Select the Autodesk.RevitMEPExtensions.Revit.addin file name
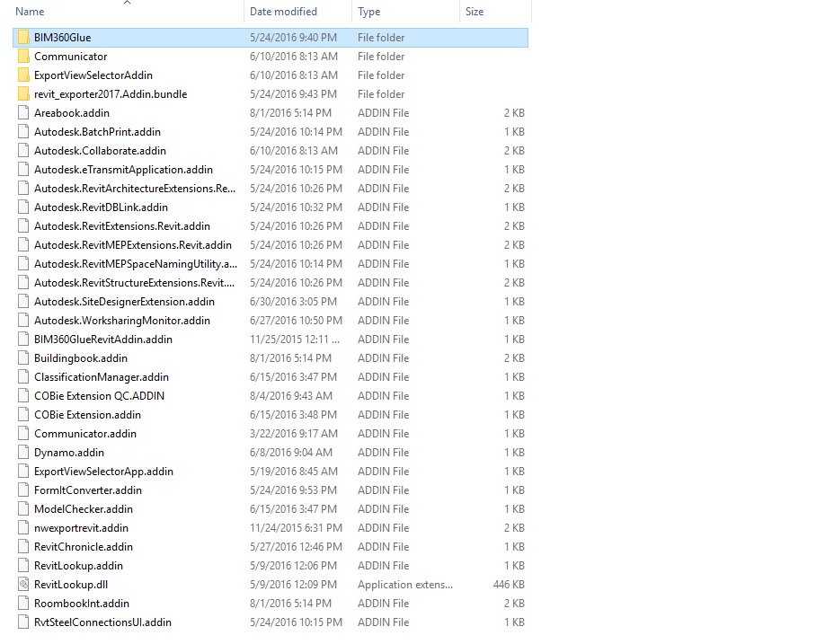This screenshot has height=644, width=825. [x=133, y=245]
